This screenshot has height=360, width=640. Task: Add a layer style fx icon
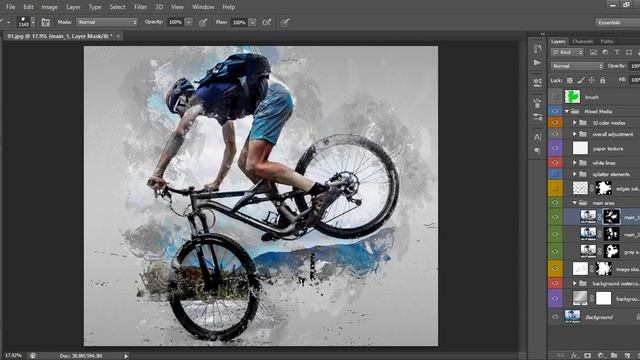pos(575,356)
